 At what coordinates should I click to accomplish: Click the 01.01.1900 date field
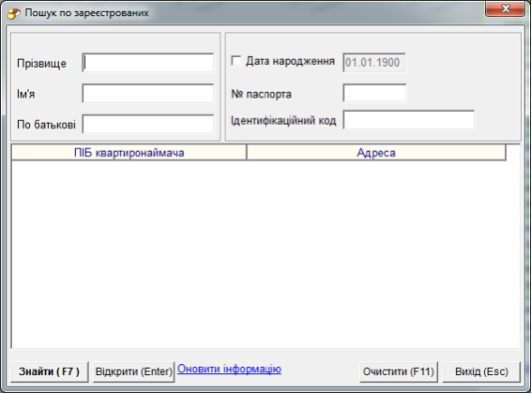(x=374, y=62)
